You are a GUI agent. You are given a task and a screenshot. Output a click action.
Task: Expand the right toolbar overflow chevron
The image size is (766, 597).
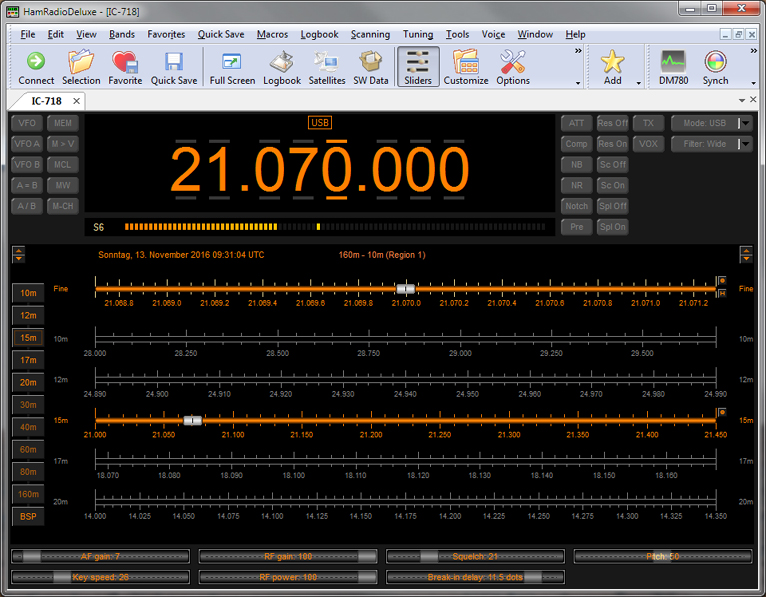pos(753,50)
